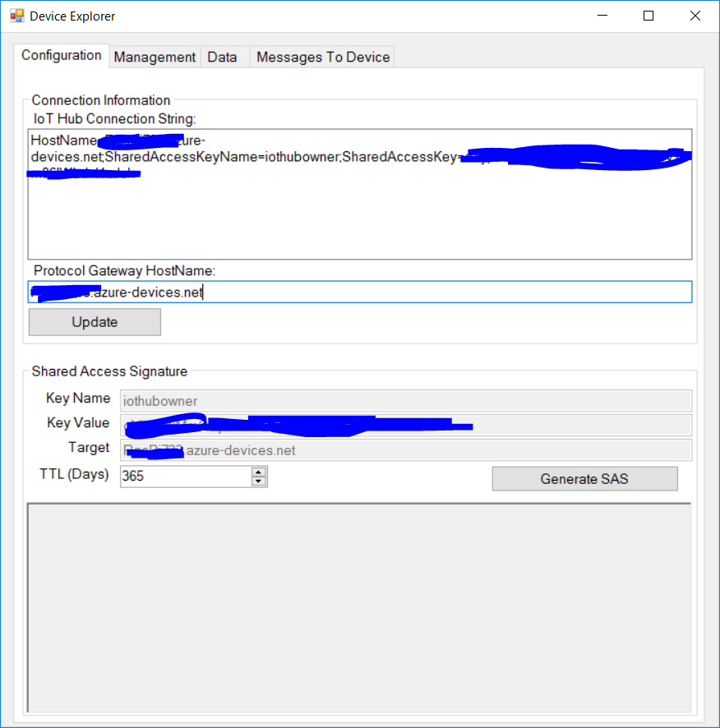This screenshot has height=728, width=720.
Task: Click inside the IoT Hub Connection String box
Action: pos(360,194)
